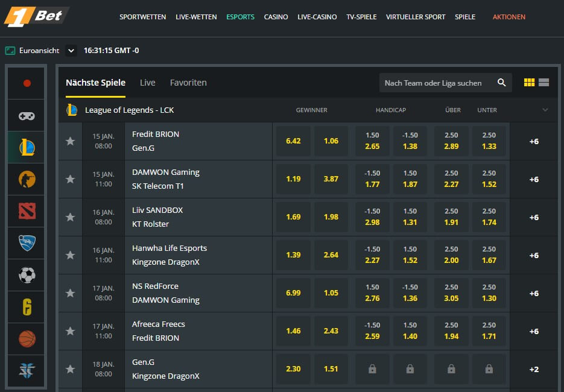The image size is (564, 392).
Task: Select League of Legends sidebar icon
Action: pyautogui.click(x=27, y=147)
